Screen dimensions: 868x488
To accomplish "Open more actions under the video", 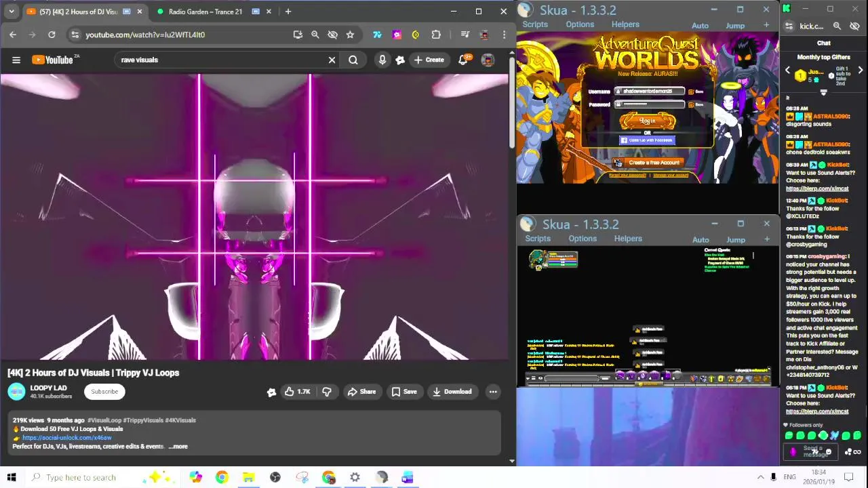I will tap(493, 391).
